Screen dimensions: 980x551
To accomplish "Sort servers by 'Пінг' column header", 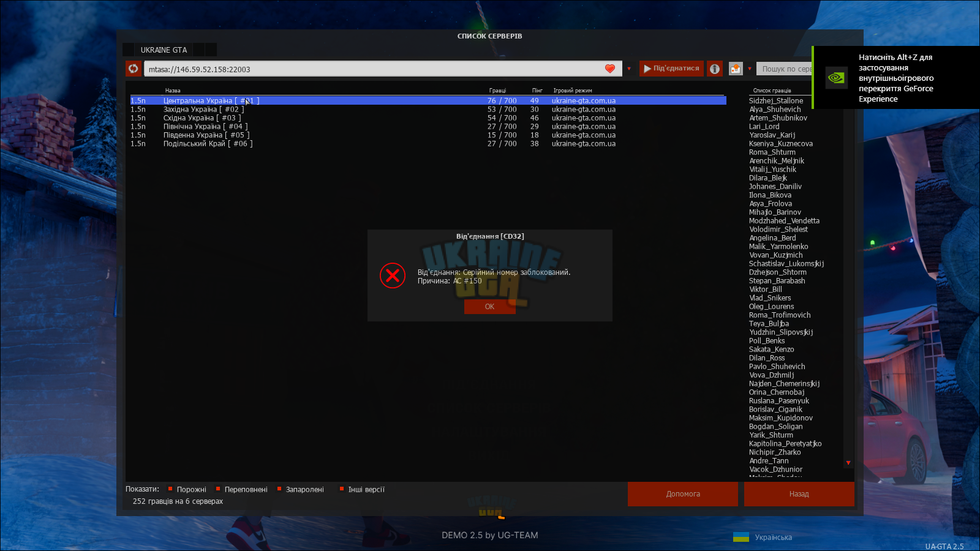I will pyautogui.click(x=537, y=91).
